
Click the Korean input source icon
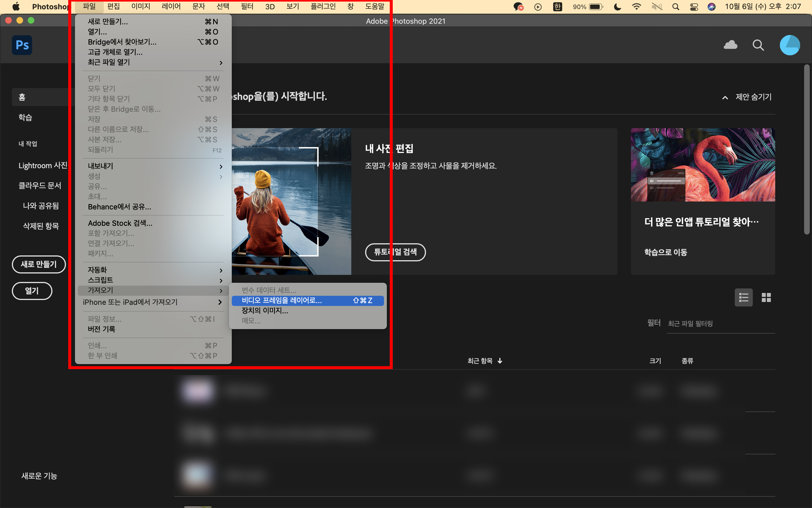point(557,7)
